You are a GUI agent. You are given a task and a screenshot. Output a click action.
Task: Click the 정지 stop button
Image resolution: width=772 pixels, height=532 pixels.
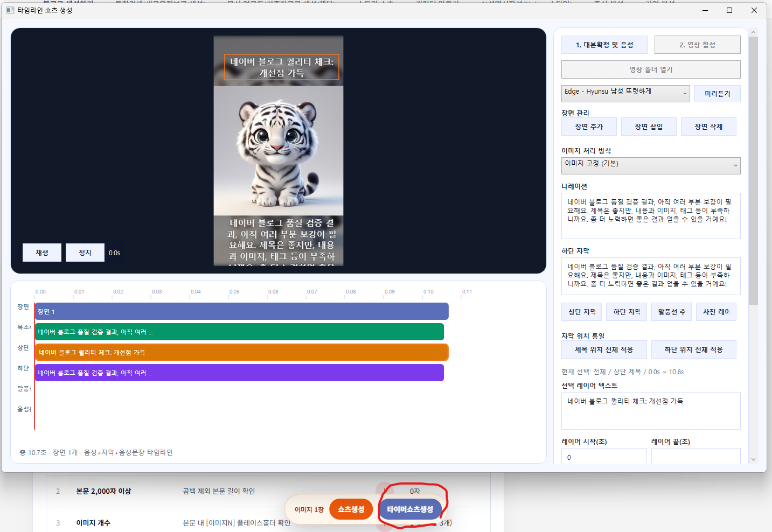click(85, 253)
